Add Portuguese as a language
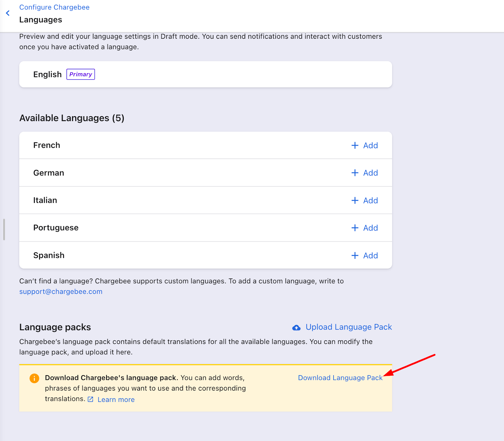Screen dimensions: 504x441 [x=364, y=228]
